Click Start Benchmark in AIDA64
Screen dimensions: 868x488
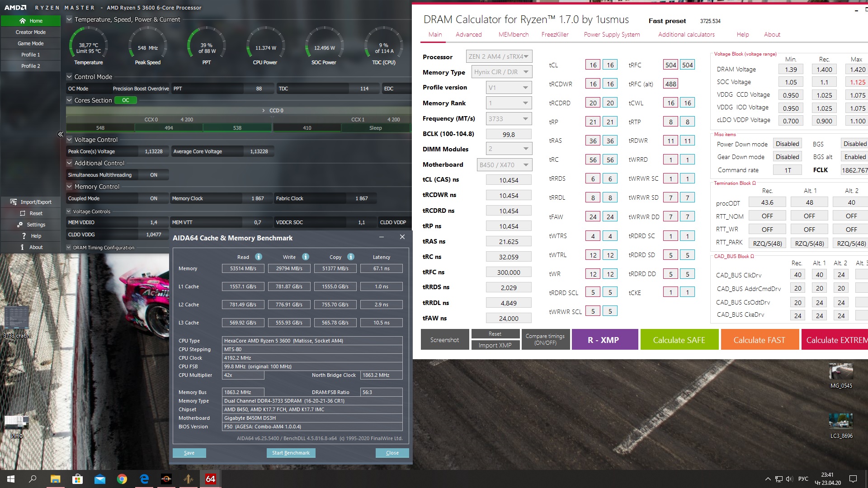pyautogui.click(x=291, y=453)
